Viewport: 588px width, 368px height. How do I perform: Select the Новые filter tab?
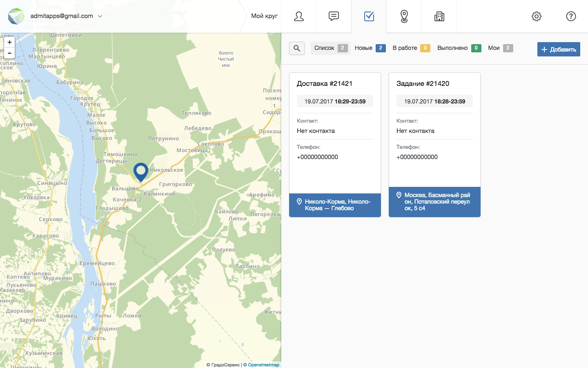coord(370,48)
